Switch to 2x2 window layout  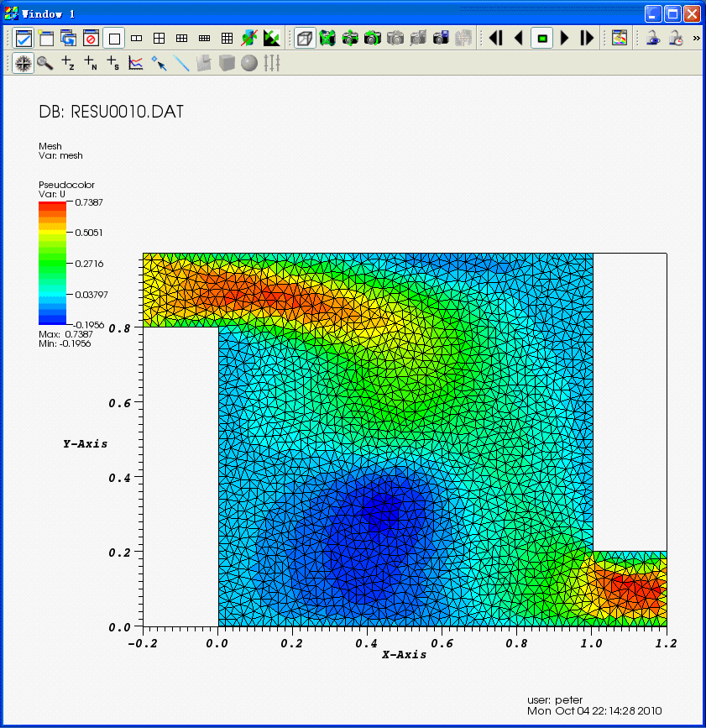(159, 38)
